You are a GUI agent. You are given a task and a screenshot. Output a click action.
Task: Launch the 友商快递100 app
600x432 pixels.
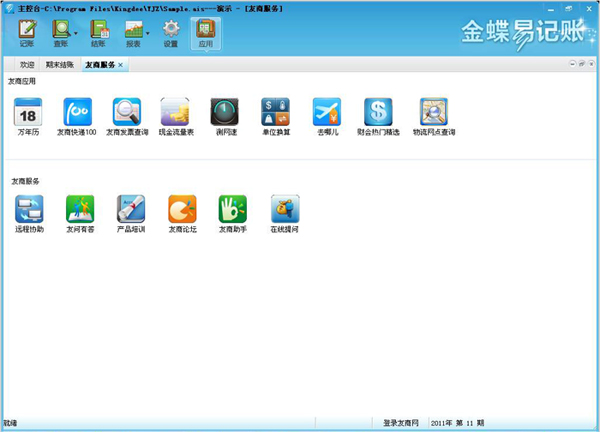tap(77, 117)
